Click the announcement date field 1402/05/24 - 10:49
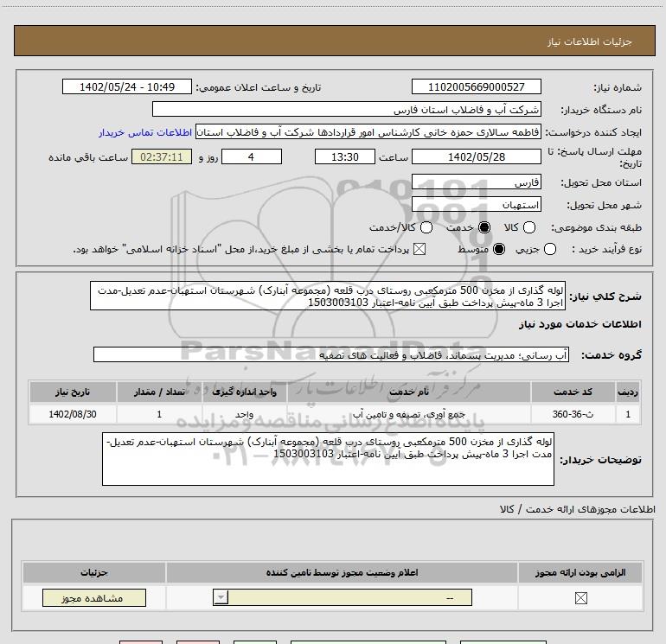The image size is (666, 644). (127, 86)
